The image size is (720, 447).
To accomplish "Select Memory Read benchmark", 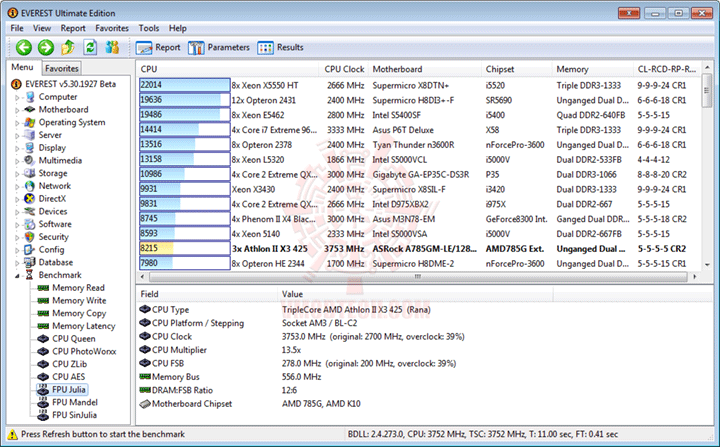I will [79, 288].
